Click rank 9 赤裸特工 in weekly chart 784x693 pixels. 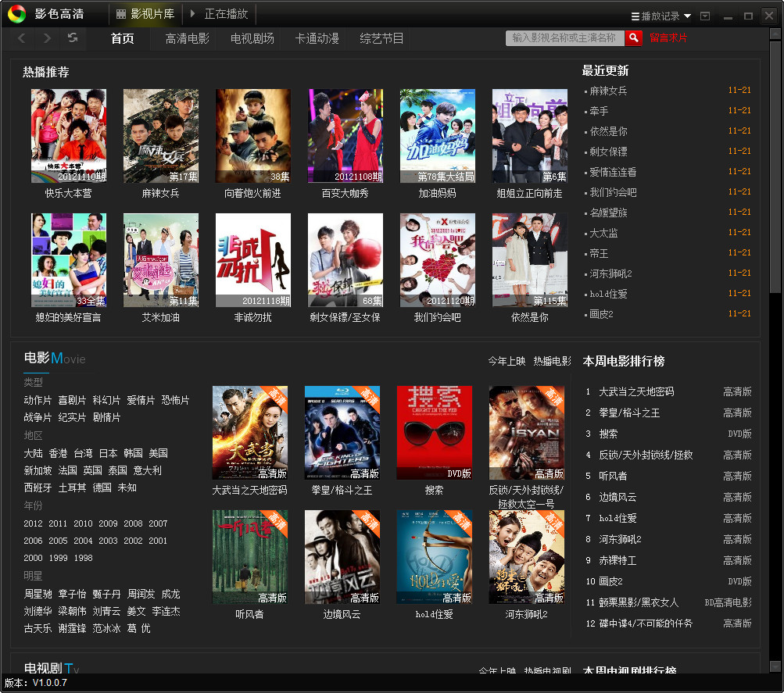[x=618, y=561]
